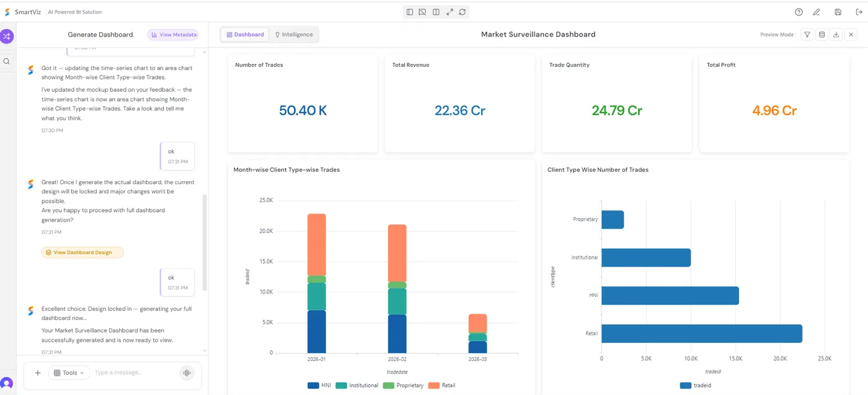868x395 pixels.
Task: Toggle HNI series in chart legend
Action: pyautogui.click(x=319, y=385)
